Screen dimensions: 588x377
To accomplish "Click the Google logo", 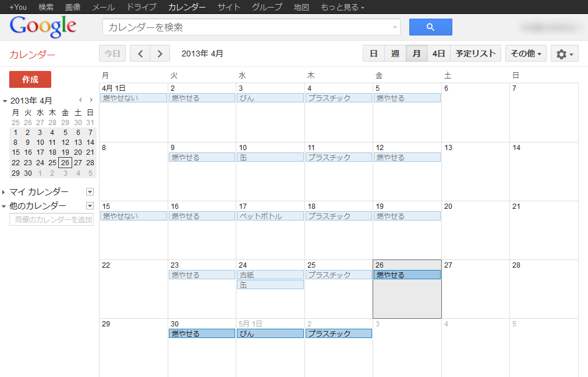I will click(43, 26).
